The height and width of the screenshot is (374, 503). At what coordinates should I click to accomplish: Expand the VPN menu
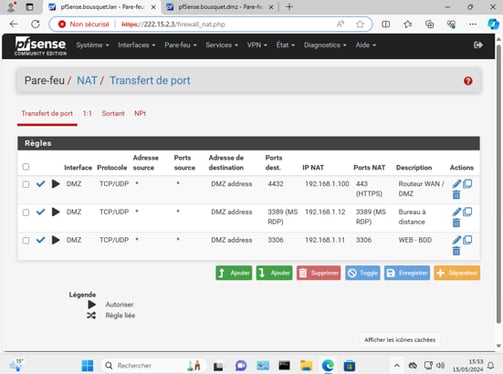click(x=257, y=45)
